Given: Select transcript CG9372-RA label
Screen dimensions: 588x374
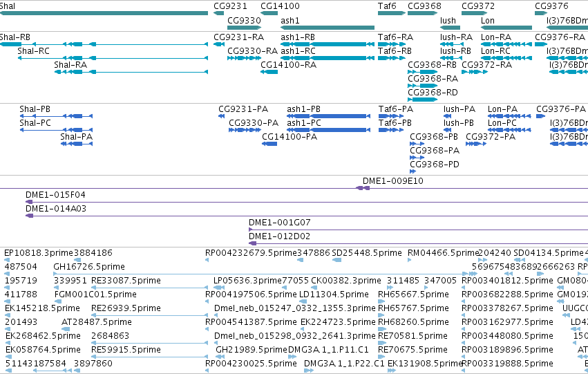Looking at the screenshot, I should click(486, 65).
